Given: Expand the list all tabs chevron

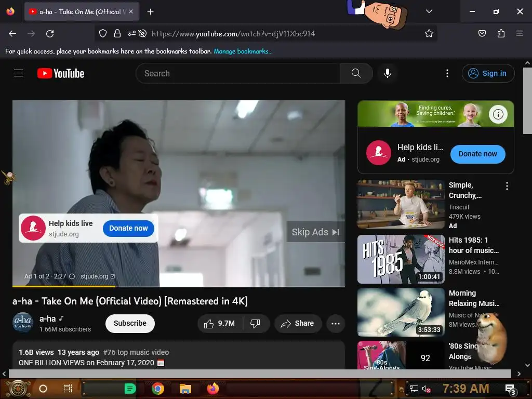Looking at the screenshot, I should (x=429, y=11).
